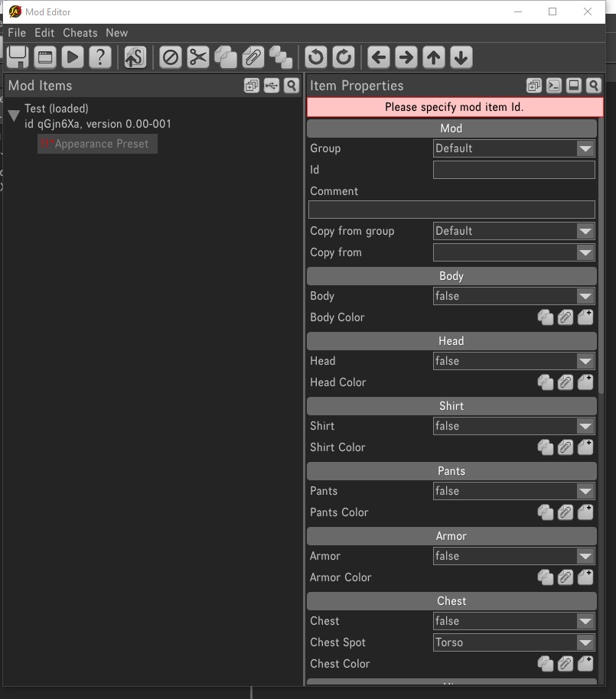The width and height of the screenshot is (616, 699).
Task: Collapse the Head section header
Action: (x=451, y=341)
